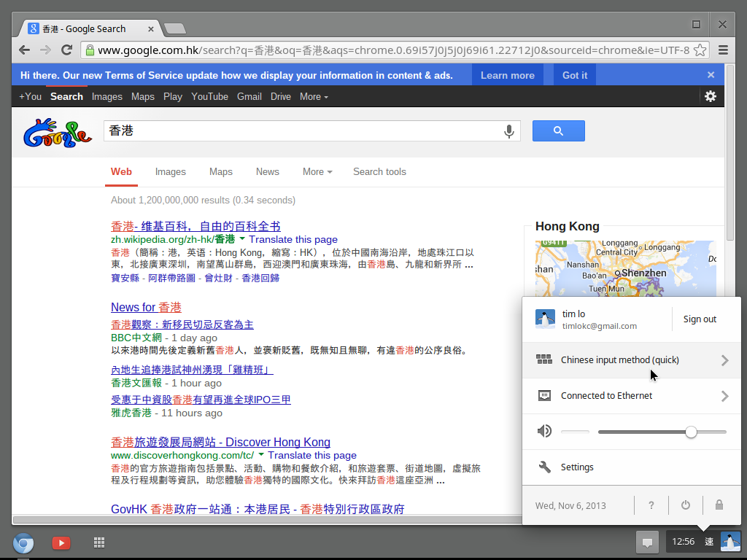Click the blue Google search magnifier button
Viewport: 747px width, 560px height.
tap(558, 131)
